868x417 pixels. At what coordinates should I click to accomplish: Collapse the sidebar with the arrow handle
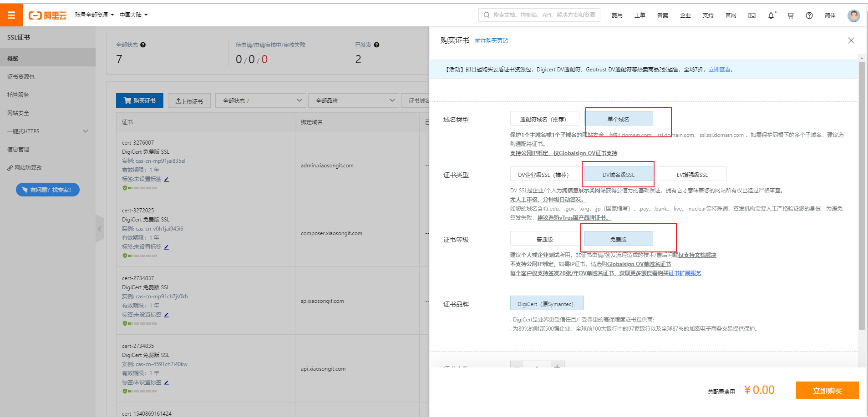pyautogui.click(x=100, y=229)
